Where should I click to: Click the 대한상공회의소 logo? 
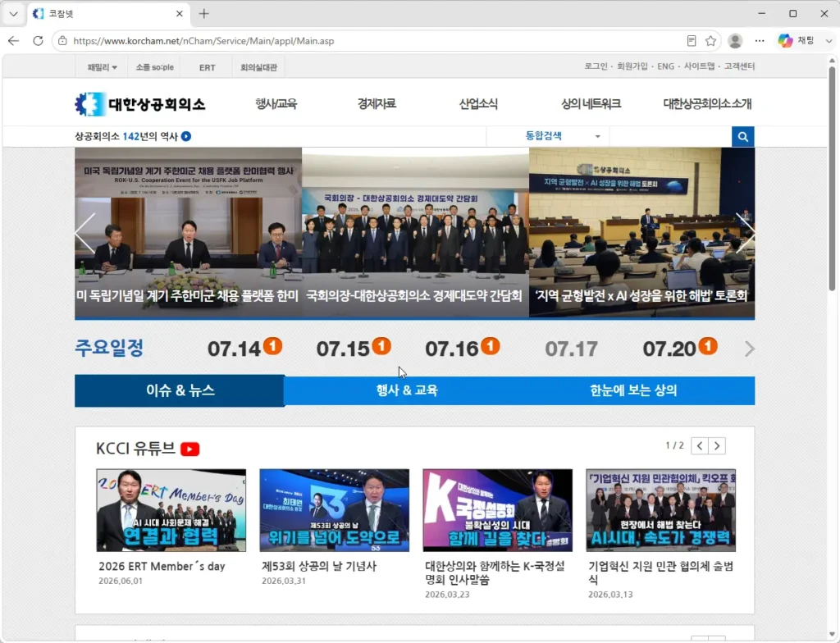[x=140, y=104]
